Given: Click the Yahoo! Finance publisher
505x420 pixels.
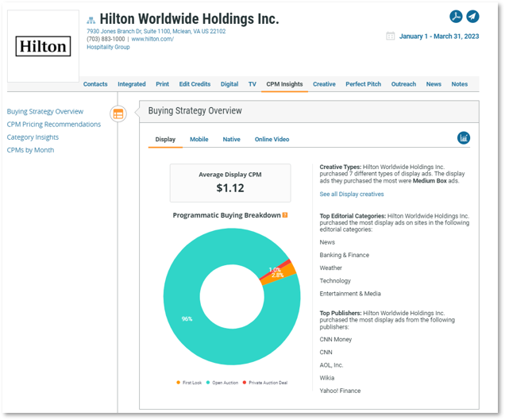Looking at the screenshot, I should click(x=340, y=391).
